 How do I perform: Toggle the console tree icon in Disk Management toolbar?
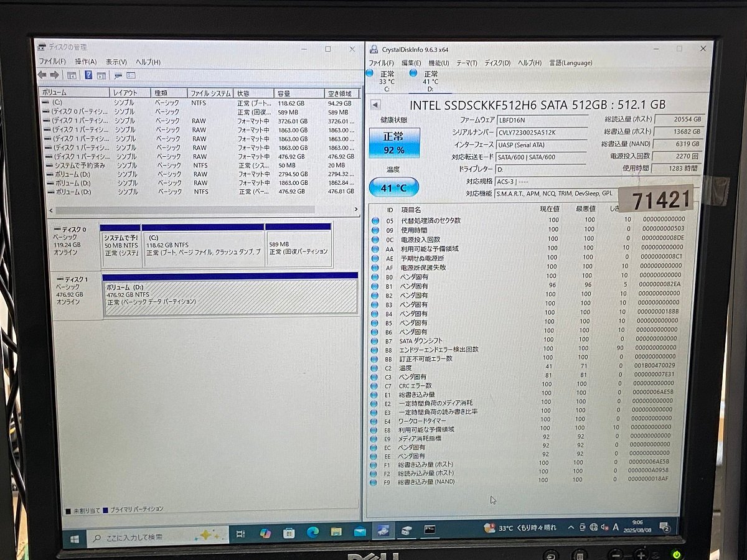(72, 75)
